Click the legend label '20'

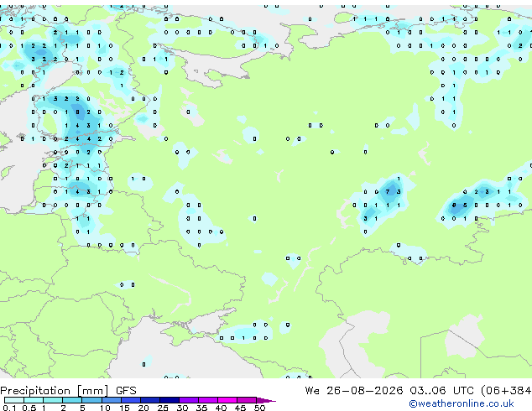point(143,408)
